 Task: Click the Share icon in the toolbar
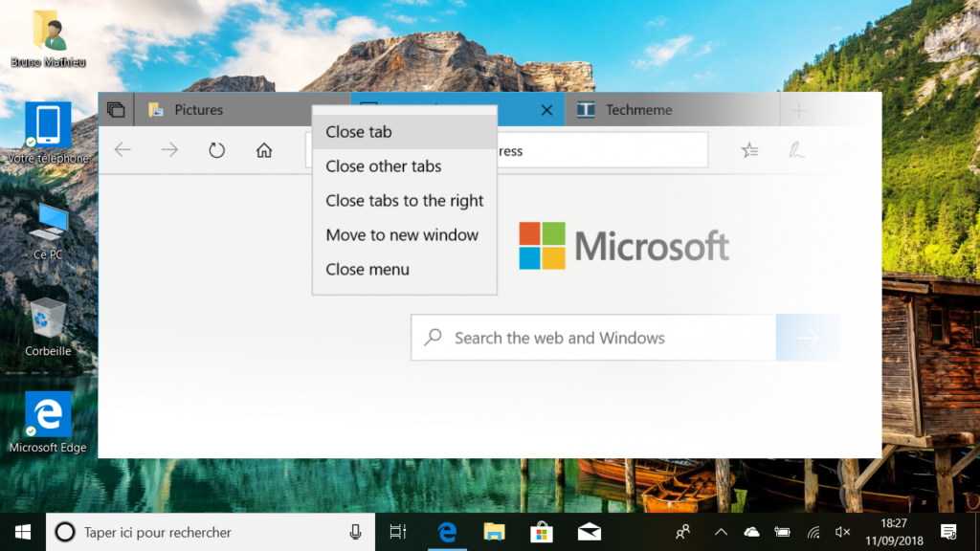coord(842,150)
